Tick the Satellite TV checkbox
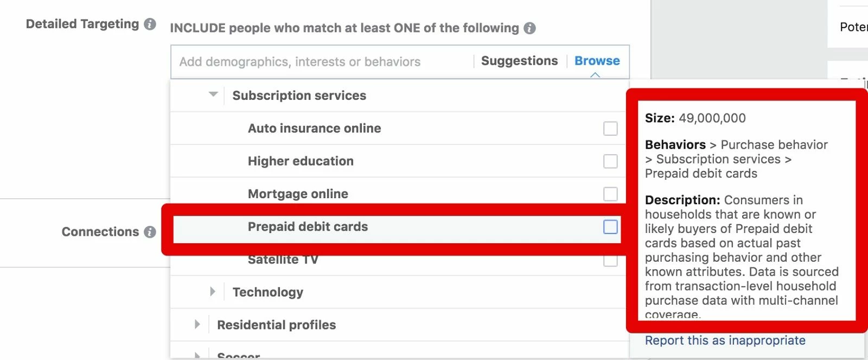Image resolution: width=868 pixels, height=360 pixels. pos(610,261)
